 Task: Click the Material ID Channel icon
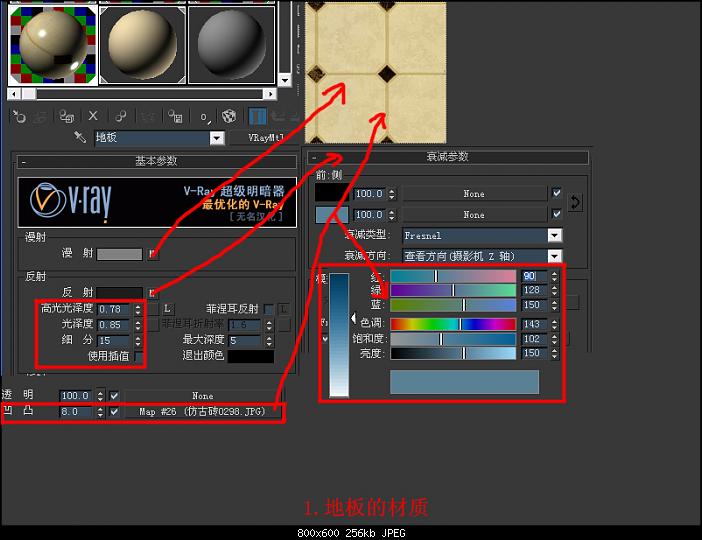point(205,117)
